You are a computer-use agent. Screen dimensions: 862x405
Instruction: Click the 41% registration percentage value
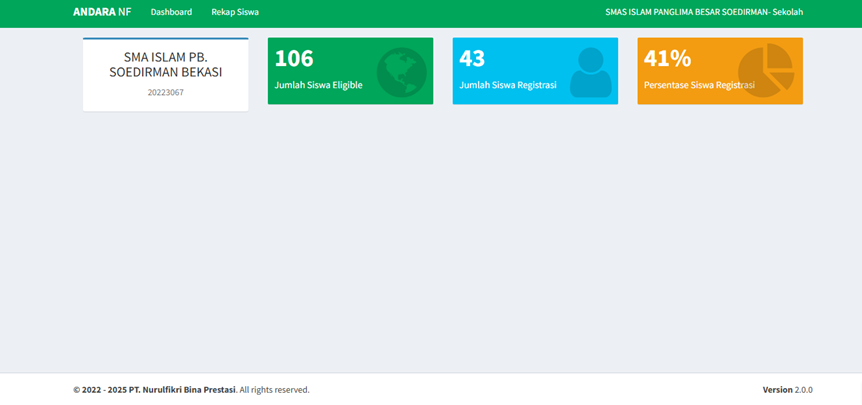667,58
